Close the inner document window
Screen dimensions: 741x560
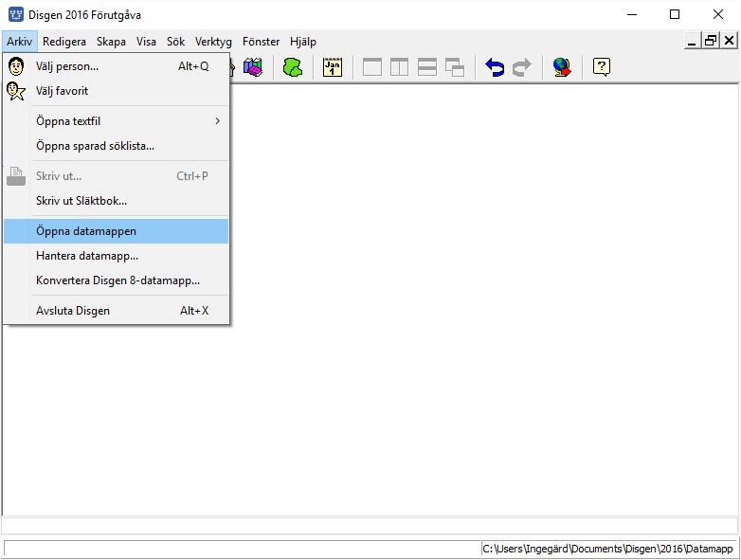click(x=729, y=41)
